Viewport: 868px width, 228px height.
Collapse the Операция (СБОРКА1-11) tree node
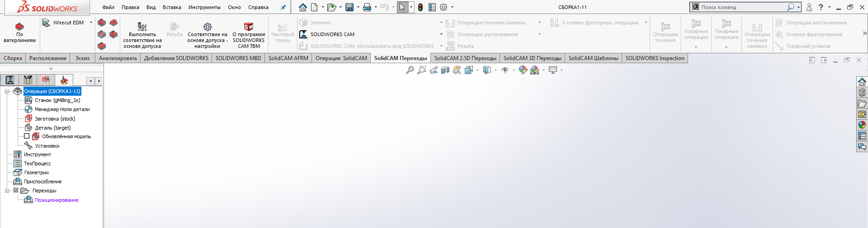[7, 91]
